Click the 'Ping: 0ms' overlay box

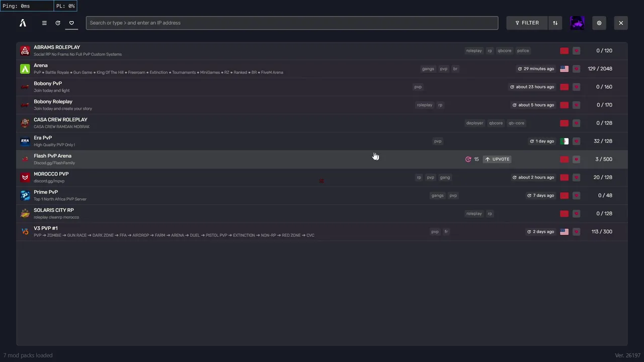27,6
